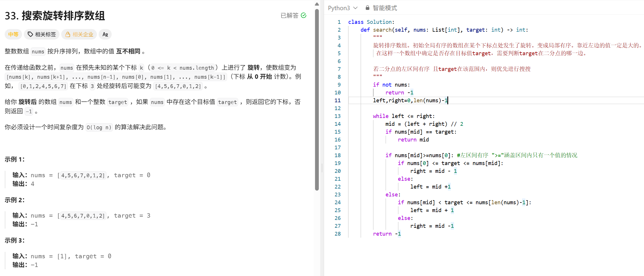The image size is (644, 276).
Task: Click 'left = mid +1' on line 22
Action: coord(430,187)
